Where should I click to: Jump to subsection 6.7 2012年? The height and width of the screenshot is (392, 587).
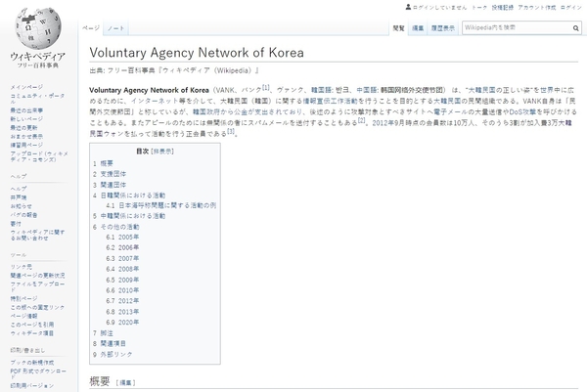tap(122, 300)
